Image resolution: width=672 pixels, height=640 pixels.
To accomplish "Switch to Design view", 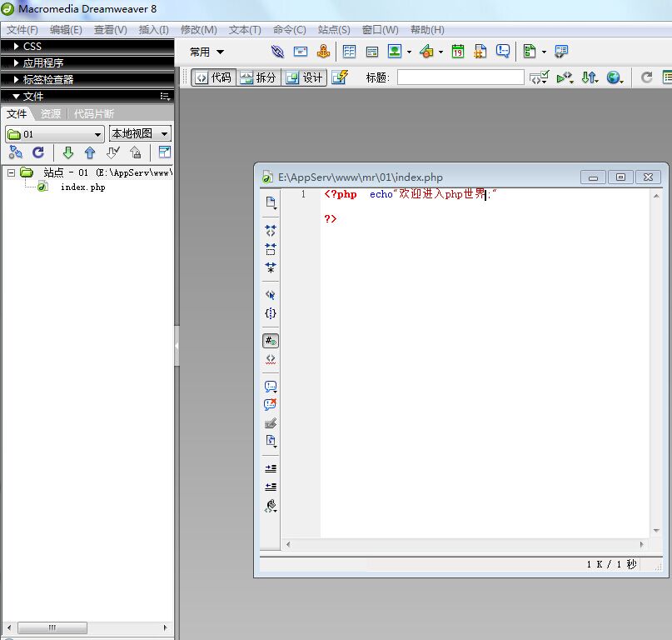I will pyautogui.click(x=304, y=77).
